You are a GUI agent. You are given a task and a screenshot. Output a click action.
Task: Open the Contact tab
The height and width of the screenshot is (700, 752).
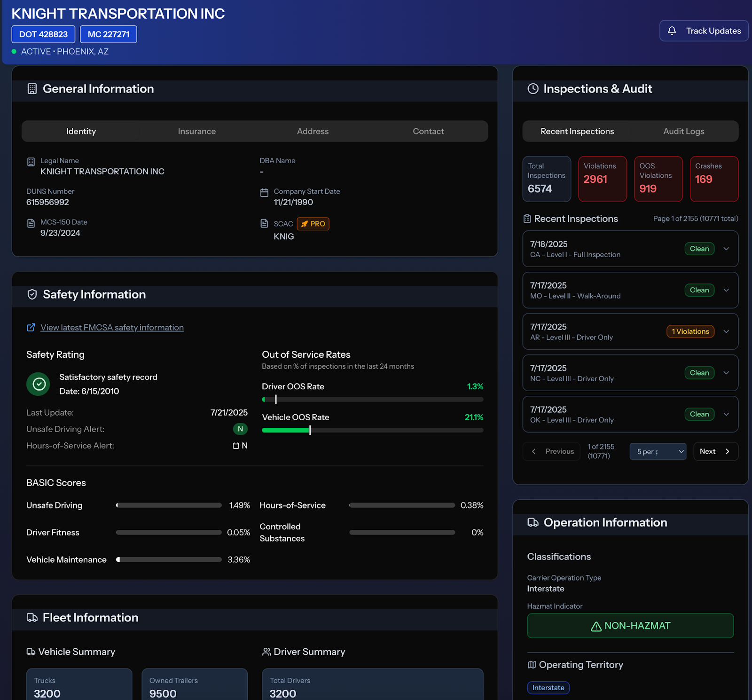[x=428, y=131]
